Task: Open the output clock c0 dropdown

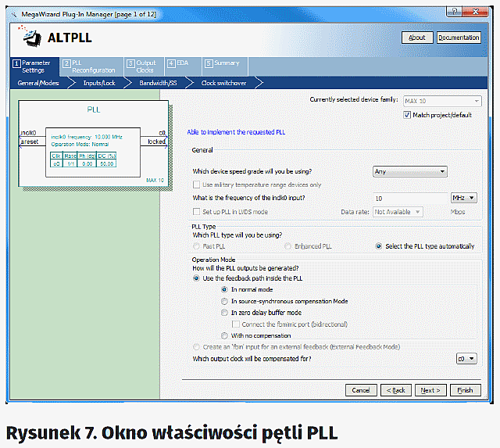Action: pyautogui.click(x=466, y=358)
